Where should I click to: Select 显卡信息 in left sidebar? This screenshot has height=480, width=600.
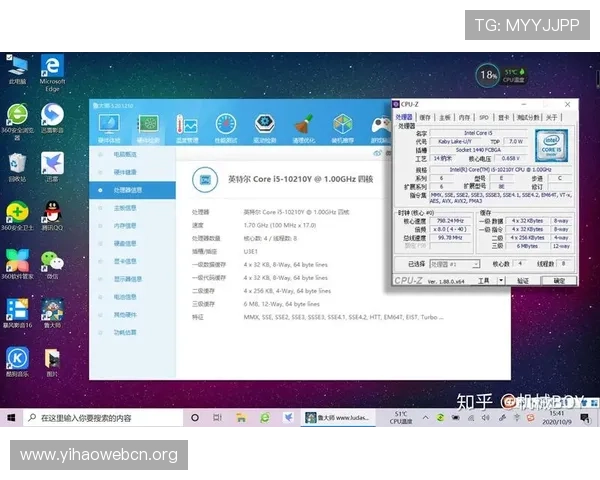click(127, 261)
